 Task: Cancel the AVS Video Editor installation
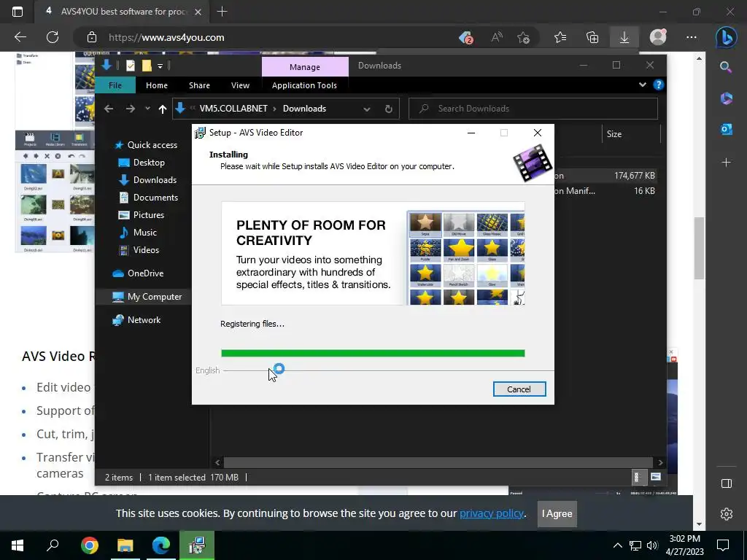tap(519, 389)
